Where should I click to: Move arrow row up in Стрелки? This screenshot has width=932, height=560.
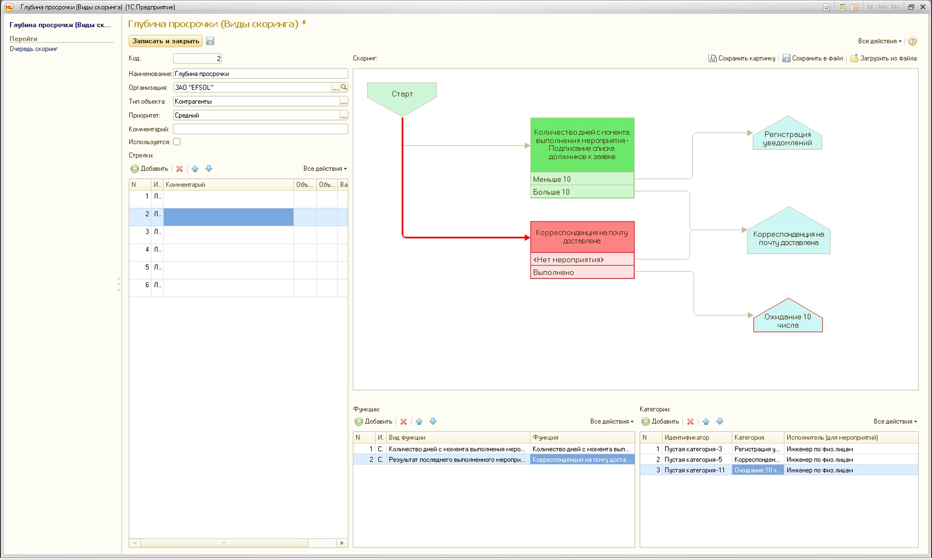pos(195,169)
